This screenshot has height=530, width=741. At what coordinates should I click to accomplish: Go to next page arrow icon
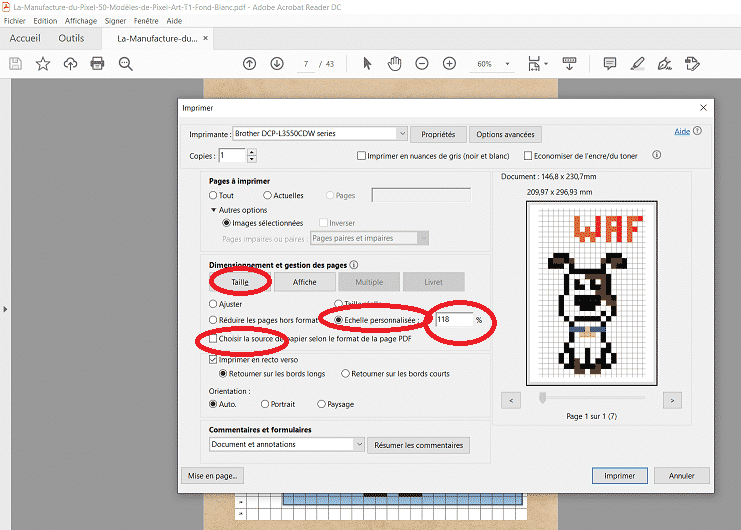[x=277, y=64]
